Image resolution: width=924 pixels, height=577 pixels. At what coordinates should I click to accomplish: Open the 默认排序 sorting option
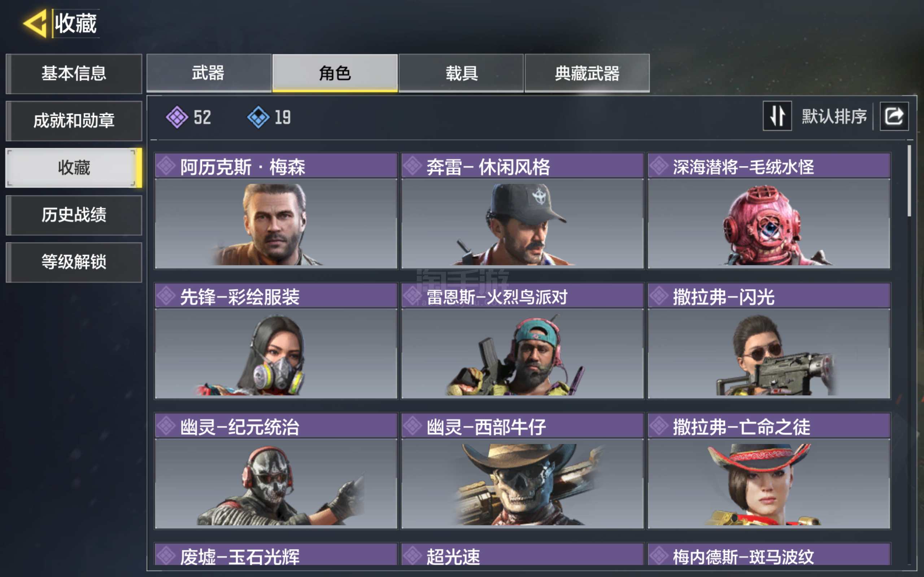[834, 116]
